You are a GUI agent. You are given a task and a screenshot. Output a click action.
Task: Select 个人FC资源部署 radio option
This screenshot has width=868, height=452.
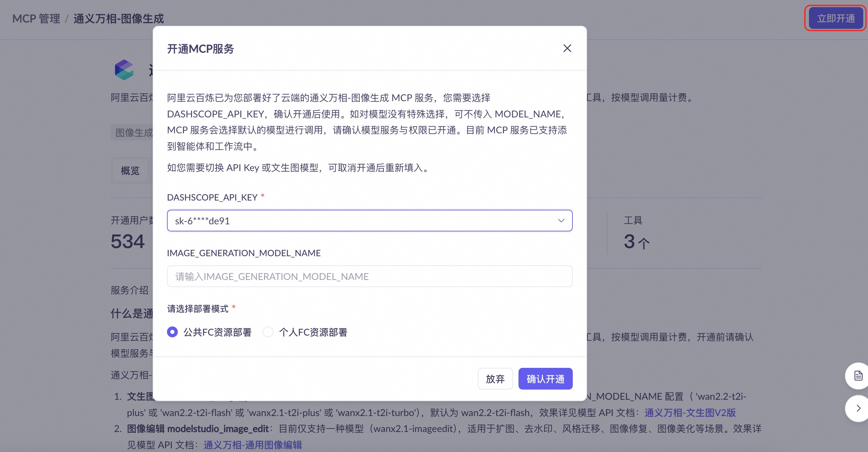coord(268,332)
